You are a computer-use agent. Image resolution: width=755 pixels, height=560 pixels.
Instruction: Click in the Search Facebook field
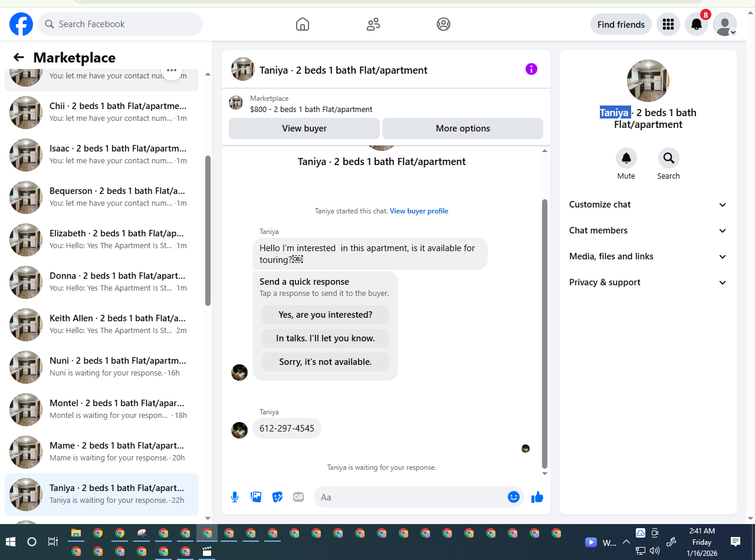click(120, 24)
